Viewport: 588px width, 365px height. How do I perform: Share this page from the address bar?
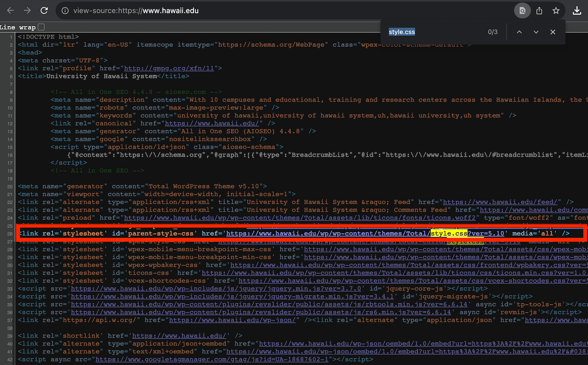pyautogui.click(x=539, y=11)
